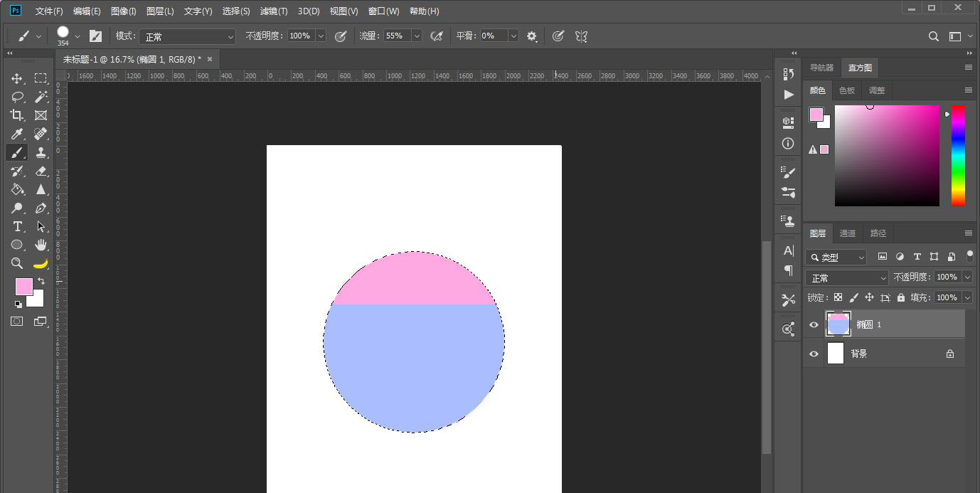Image resolution: width=980 pixels, height=493 pixels.
Task: Switch to the 导航器 tab
Action: point(821,68)
